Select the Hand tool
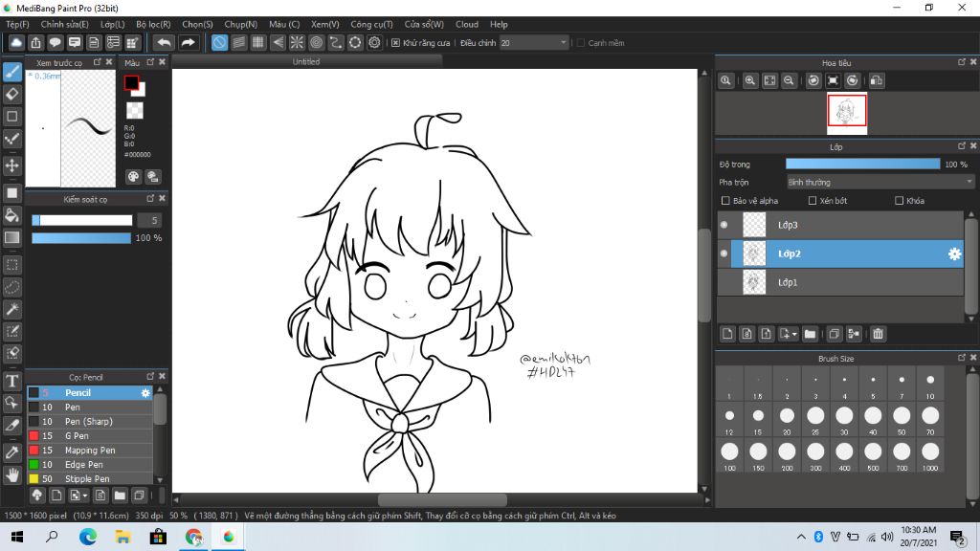980x551 pixels. point(12,475)
